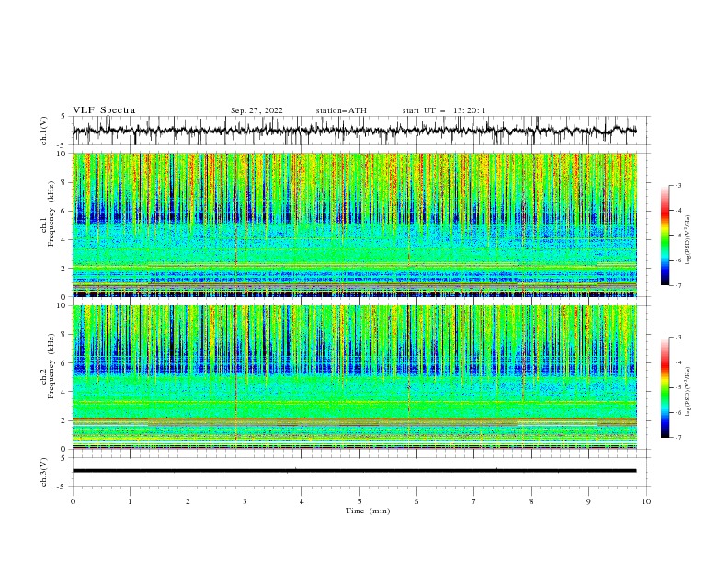The height and width of the screenshot is (563, 728).
Task: Click the "ch.3(V)" axis label
Action: coord(44,472)
